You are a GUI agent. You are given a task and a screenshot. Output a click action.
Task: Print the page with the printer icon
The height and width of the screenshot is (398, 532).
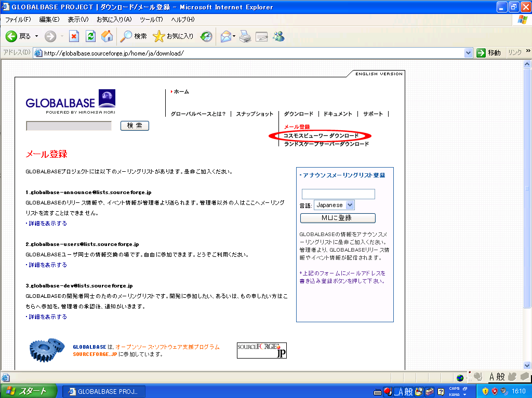(x=245, y=36)
